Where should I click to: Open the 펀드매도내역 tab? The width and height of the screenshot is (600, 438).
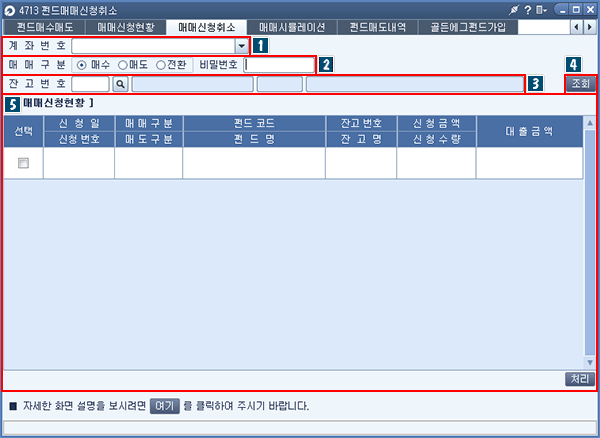click(x=378, y=28)
